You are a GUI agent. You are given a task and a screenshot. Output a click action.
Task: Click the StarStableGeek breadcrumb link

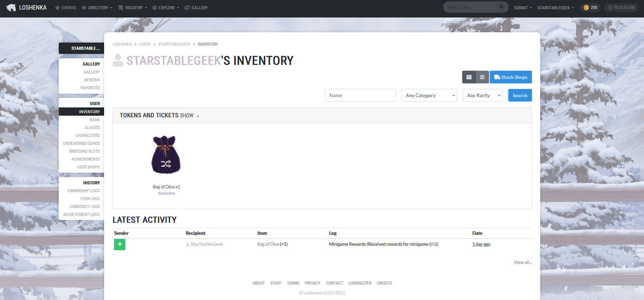tap(174, 44)
